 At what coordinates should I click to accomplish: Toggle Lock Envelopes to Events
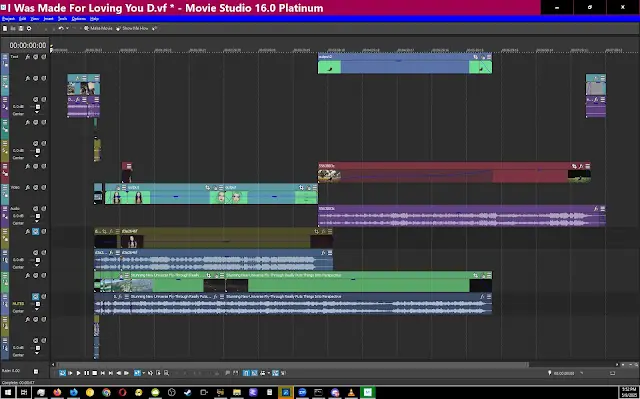tap(276, 373)
